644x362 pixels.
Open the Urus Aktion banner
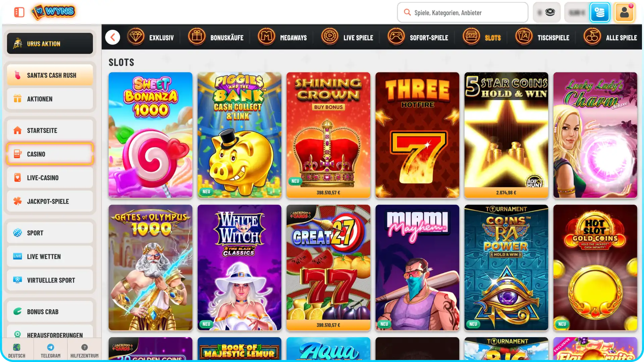[x=50, y=43]
